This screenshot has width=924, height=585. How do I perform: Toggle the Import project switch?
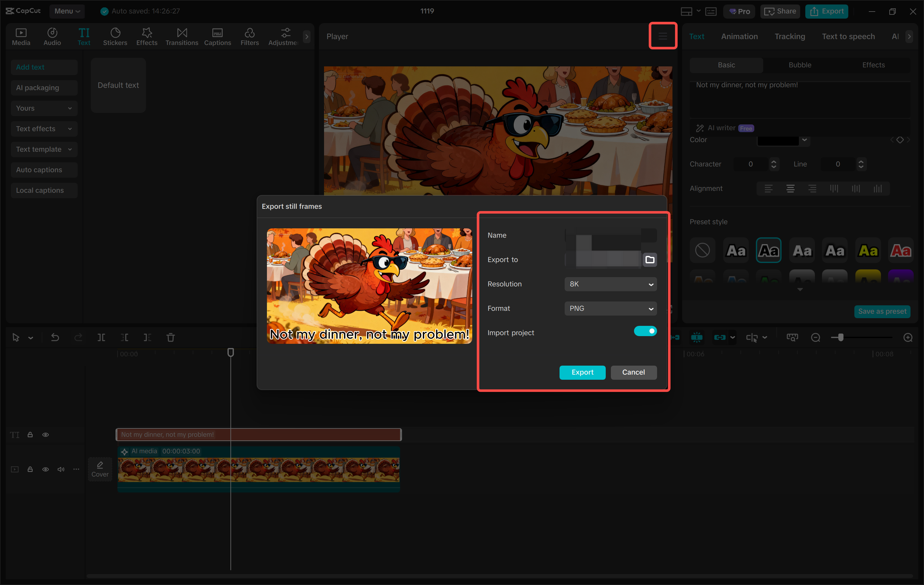pyautogui.click(x=645, y=331)
